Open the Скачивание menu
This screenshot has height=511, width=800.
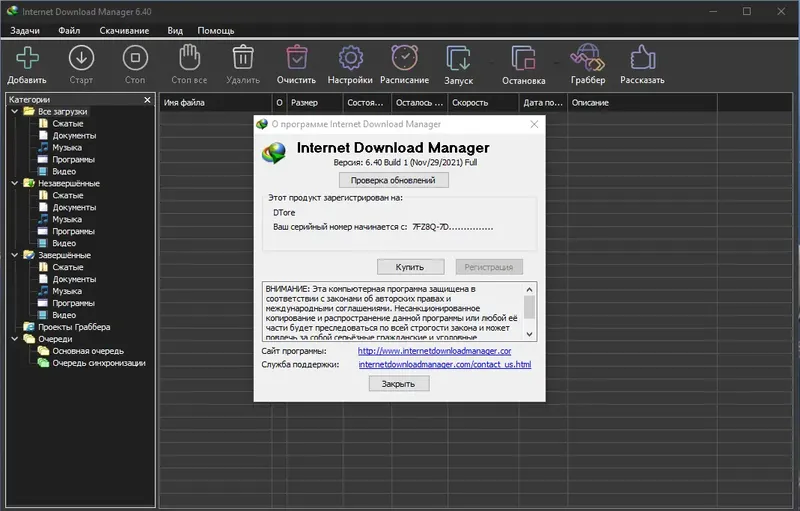coord(124,31)
